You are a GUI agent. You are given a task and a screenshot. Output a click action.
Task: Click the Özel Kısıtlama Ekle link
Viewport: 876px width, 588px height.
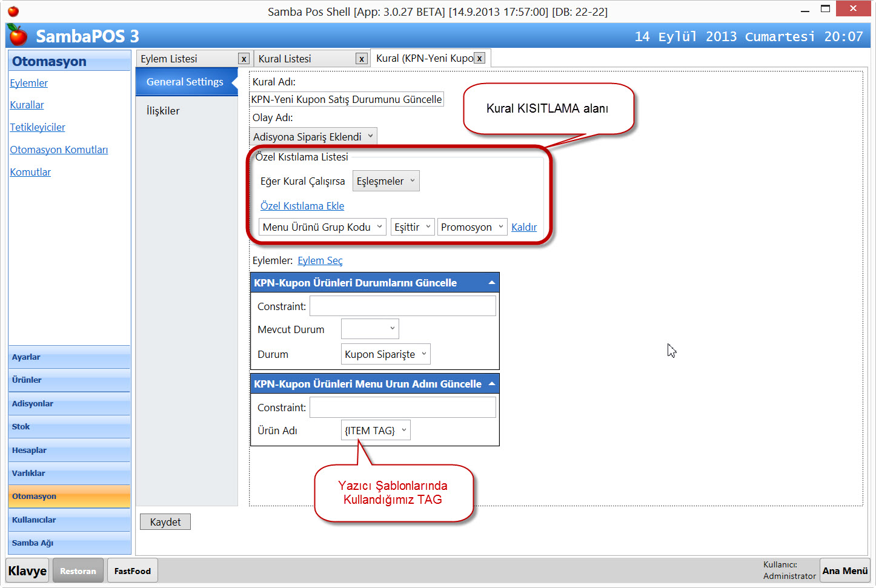(302, 206)
